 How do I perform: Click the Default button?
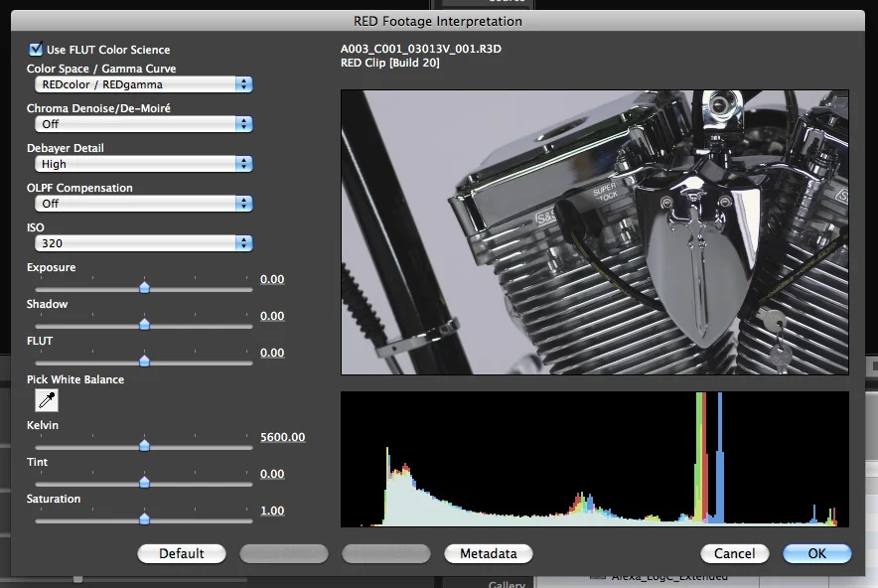(x=182, y=554)
